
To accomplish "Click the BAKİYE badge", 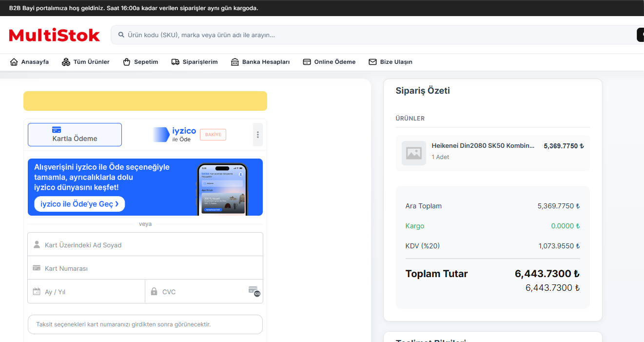I will tap(213, 135).
